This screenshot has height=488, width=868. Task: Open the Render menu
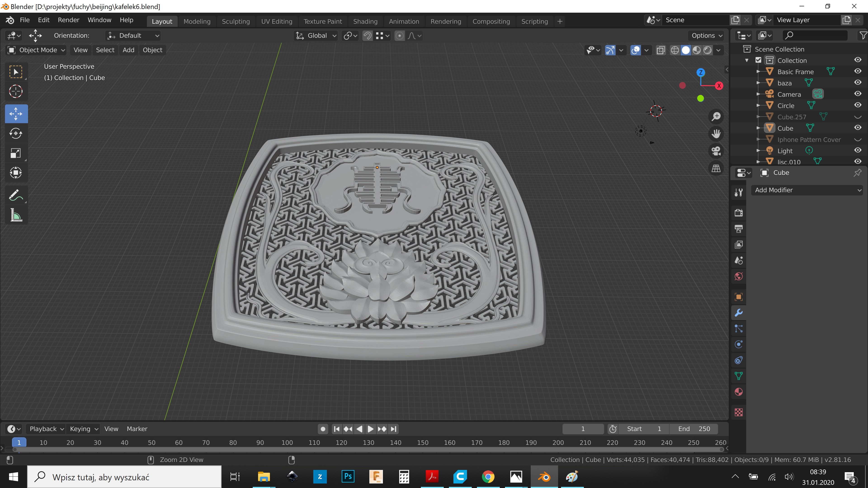68,20
